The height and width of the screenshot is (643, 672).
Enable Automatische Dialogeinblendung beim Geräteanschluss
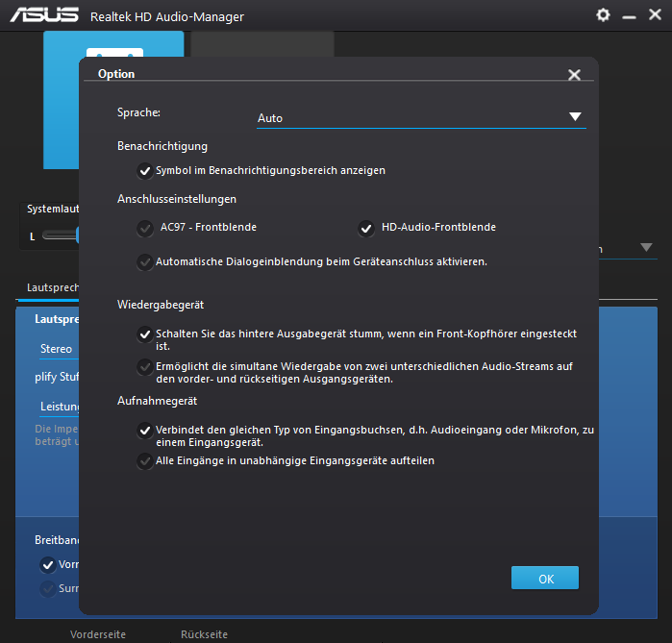145,262
